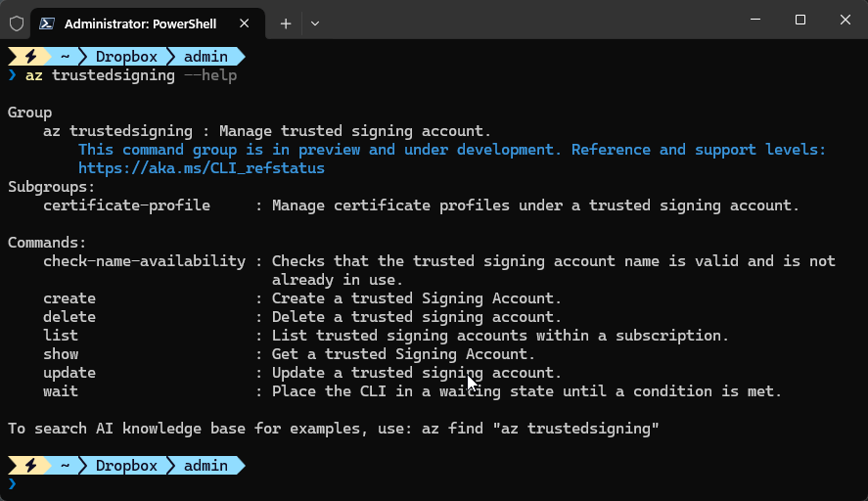Expand the new tab profile dropdown chevron
The width and height of the screenshot is (868, 501).
click(x=315, y=23)
